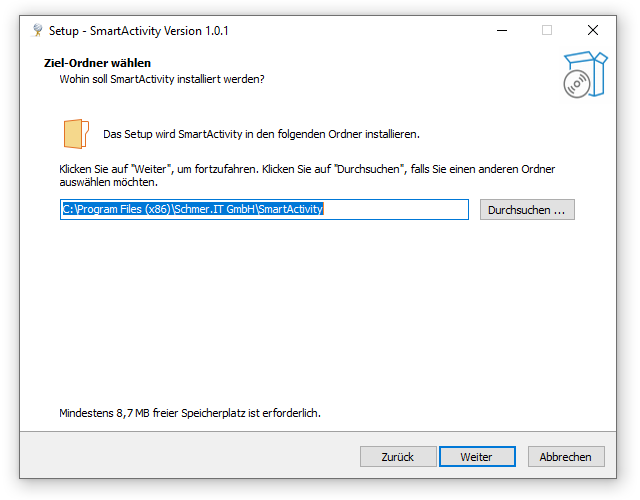
Task: Click the 'Klicken Sie auf Weiter' instruction line
Action: pyautogui.click(x=306, y=169)
